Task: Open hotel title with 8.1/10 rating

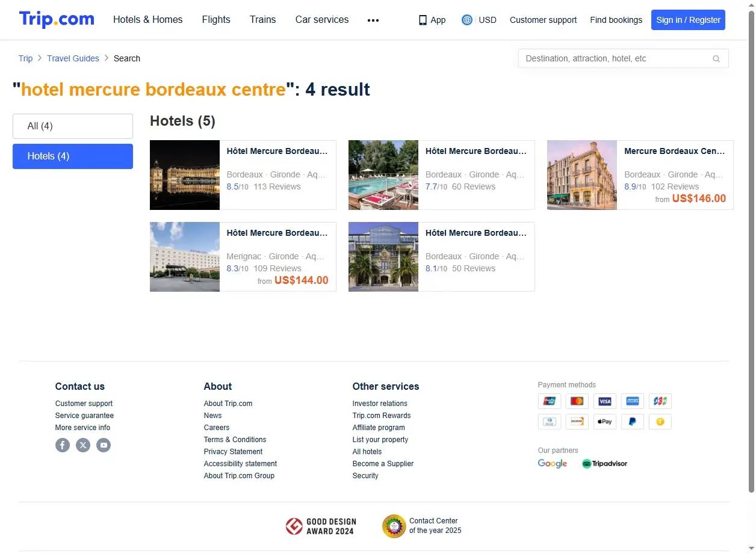Action: click(476, 233)
